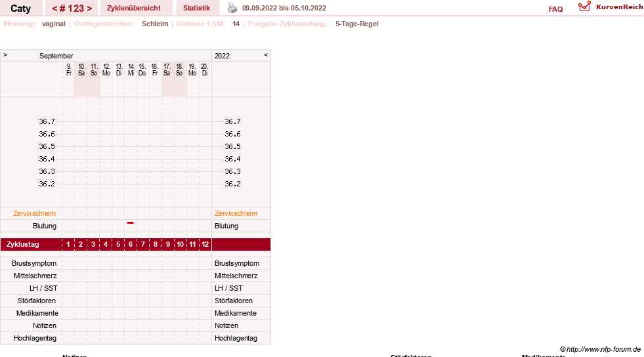Click the left 'LH / SST' row label
644x357 pixels.
pyautogui.click(x=43, y=288)
